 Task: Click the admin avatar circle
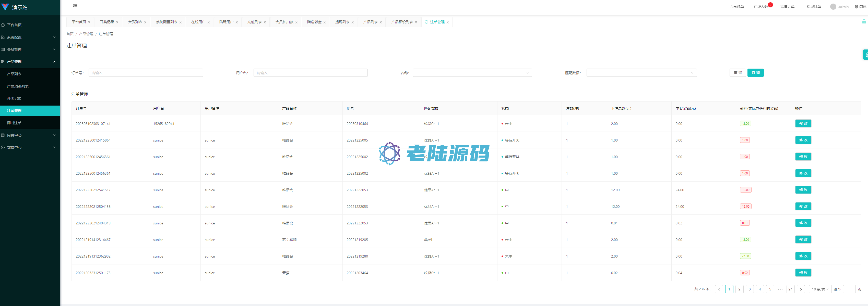[833, 7]
